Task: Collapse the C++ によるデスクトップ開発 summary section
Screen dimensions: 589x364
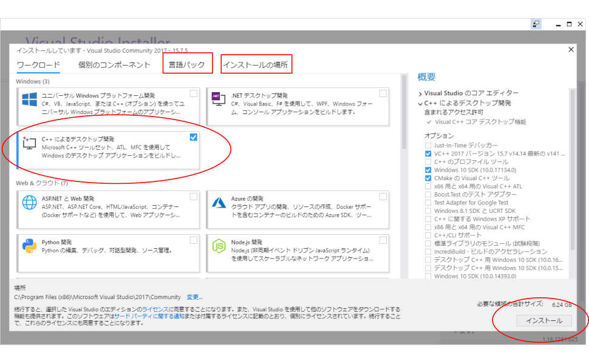Action: click(x=420, y=104)
